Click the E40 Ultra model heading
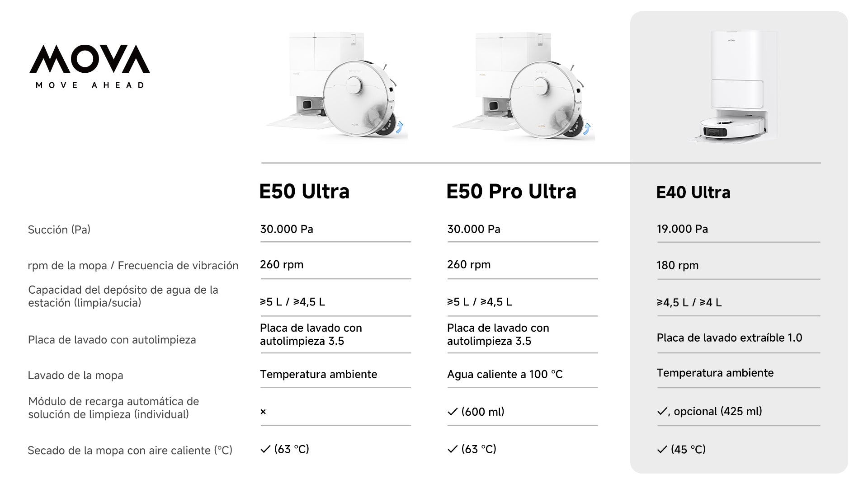868x488 pixels. 693,192
